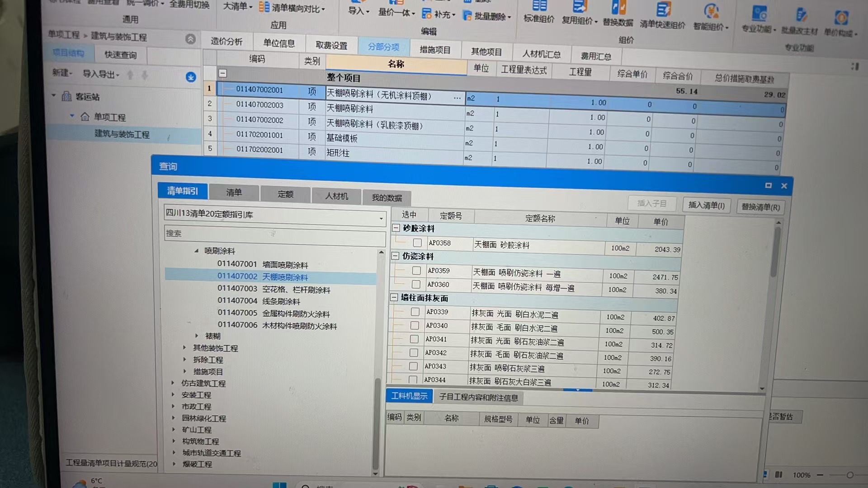
Task: Expand the 裱糊 tree node
Action: click(197, 336)
